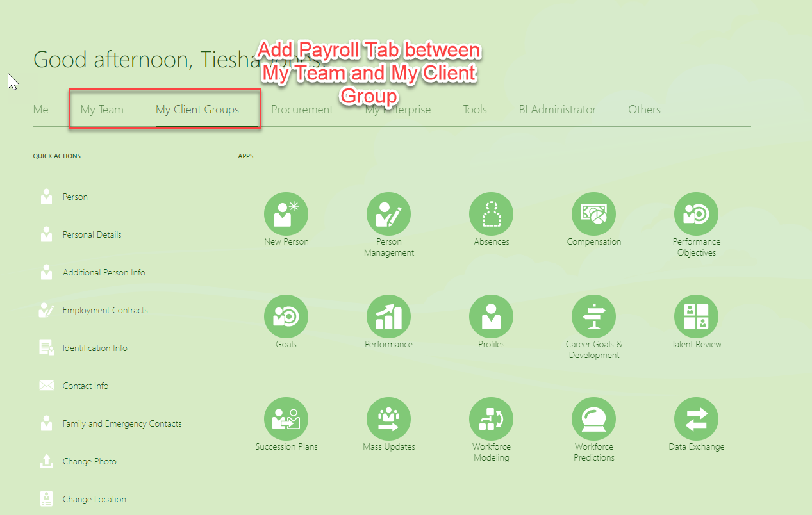The height and width of the screenshot is (515, 812).
Task: Open the Compensation app icon
Action: (x=593, y=214)
